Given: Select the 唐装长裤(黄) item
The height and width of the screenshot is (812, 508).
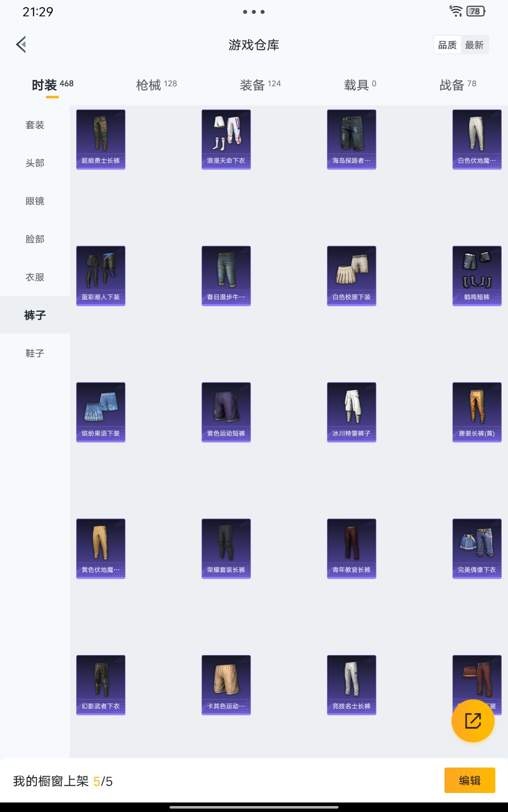Looking at the screenshot, I should click(x=477, y=412).
